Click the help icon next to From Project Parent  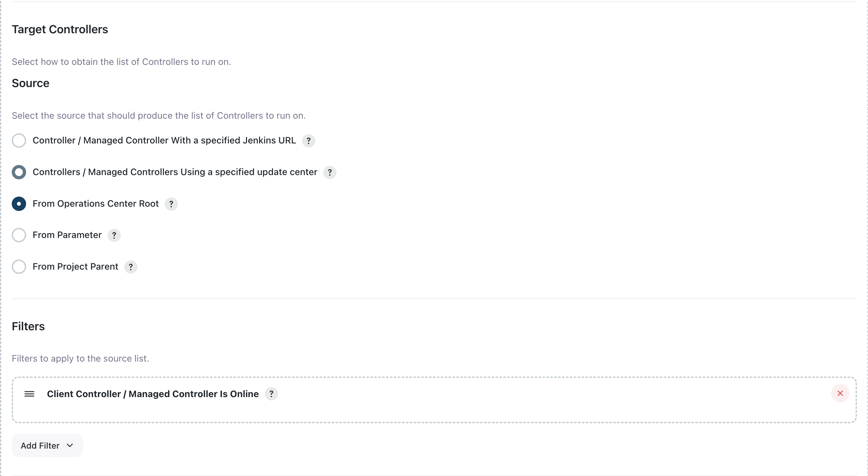(x=130, y=266)
